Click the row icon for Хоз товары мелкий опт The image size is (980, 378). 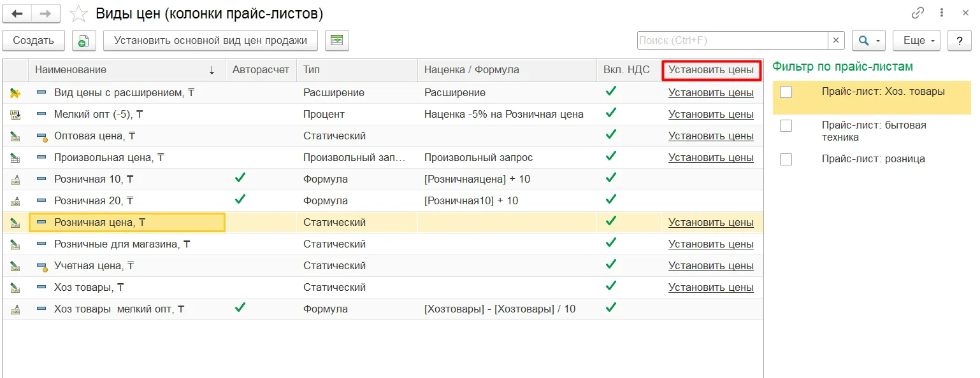tap(15, 309)
